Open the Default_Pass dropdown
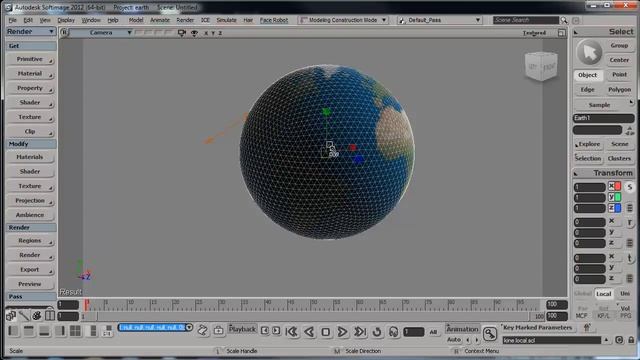Image resolution: width=640 pixels, height=360 pixels. [440, 20]
